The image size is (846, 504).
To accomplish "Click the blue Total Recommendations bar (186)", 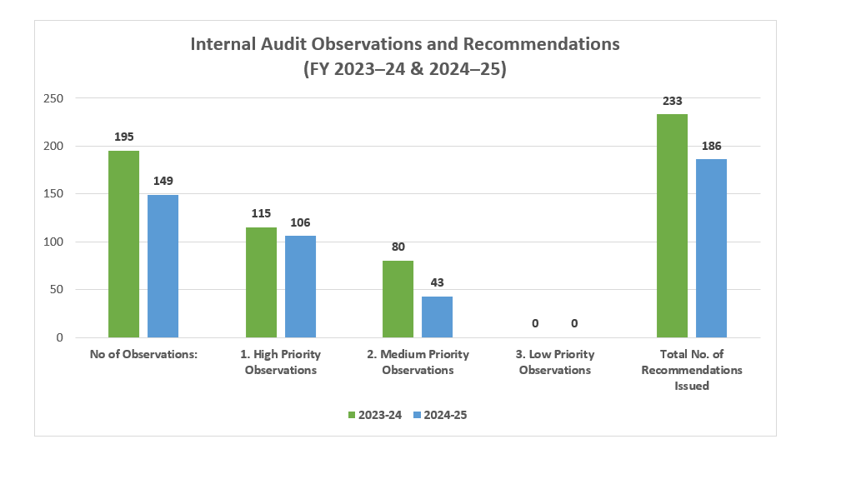I will point(711,248).
